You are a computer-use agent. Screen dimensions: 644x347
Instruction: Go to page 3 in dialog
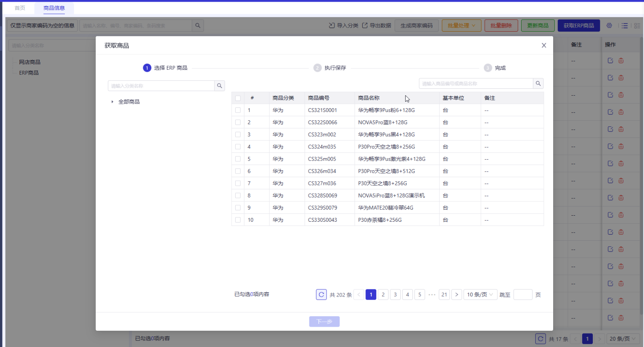[395, 295]
